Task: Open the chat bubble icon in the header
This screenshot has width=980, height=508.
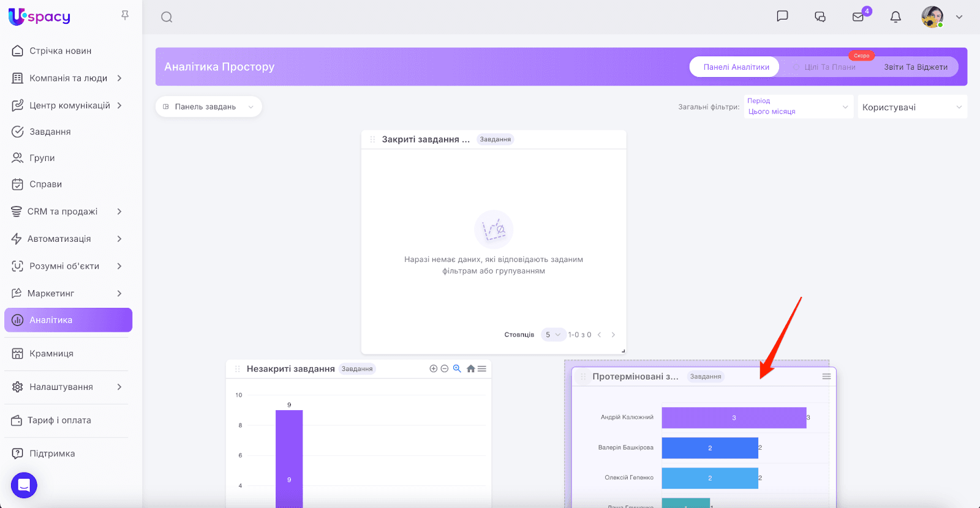Action: point(782,17)
